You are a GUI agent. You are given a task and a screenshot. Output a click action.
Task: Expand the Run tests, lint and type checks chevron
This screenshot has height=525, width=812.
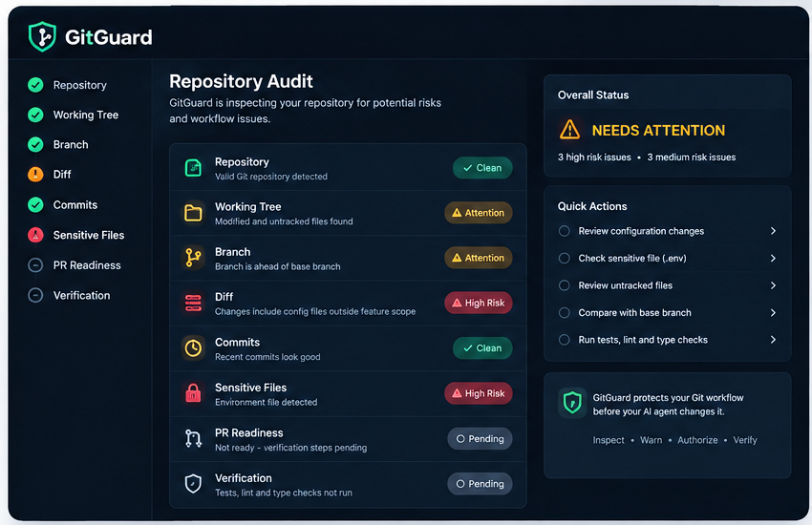[x=773, y=340]
